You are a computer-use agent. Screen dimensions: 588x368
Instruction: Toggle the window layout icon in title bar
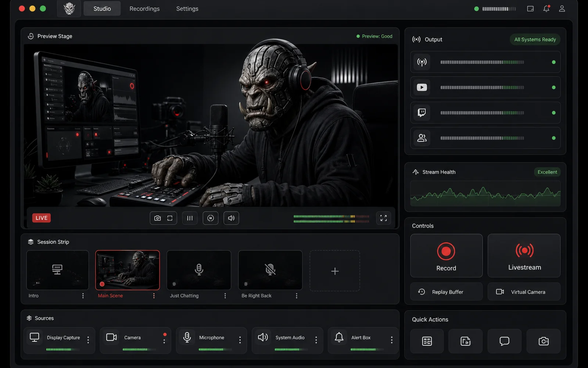point(530,8)
